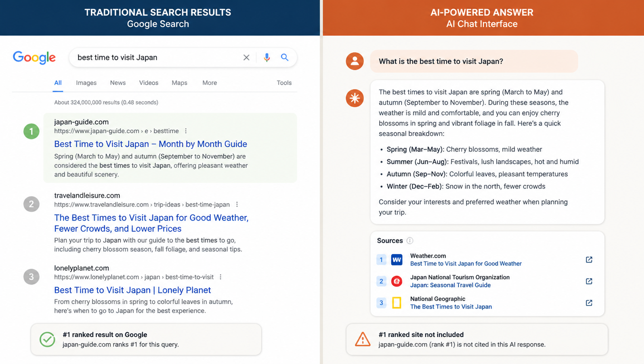Click the '#1 ranked site not included' heading
644x364 pixels.
coord(421,335)
